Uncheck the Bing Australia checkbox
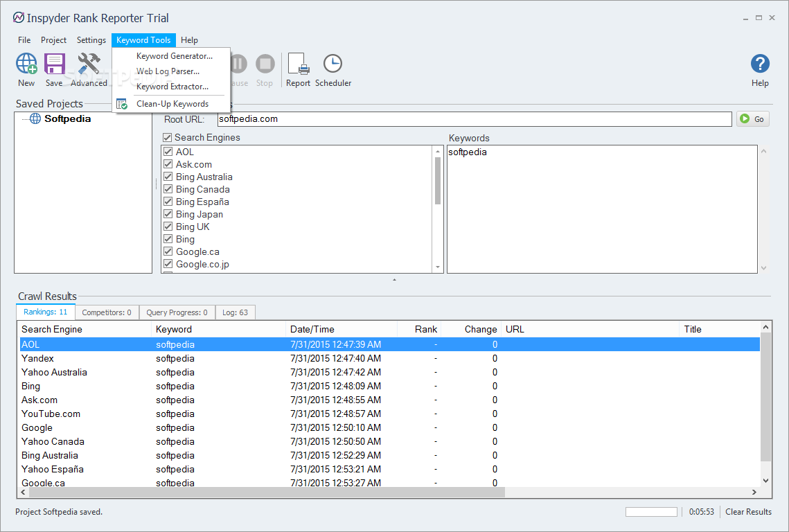The image size is (789, 532). click(168, 177)
